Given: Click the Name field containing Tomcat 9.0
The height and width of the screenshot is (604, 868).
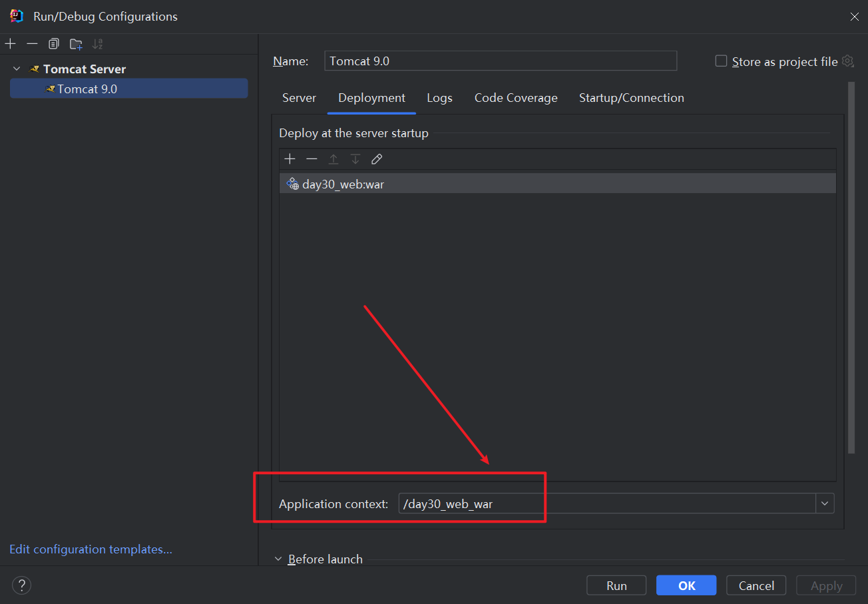Looking at the screenshot, I should click(x=501, y=61).
